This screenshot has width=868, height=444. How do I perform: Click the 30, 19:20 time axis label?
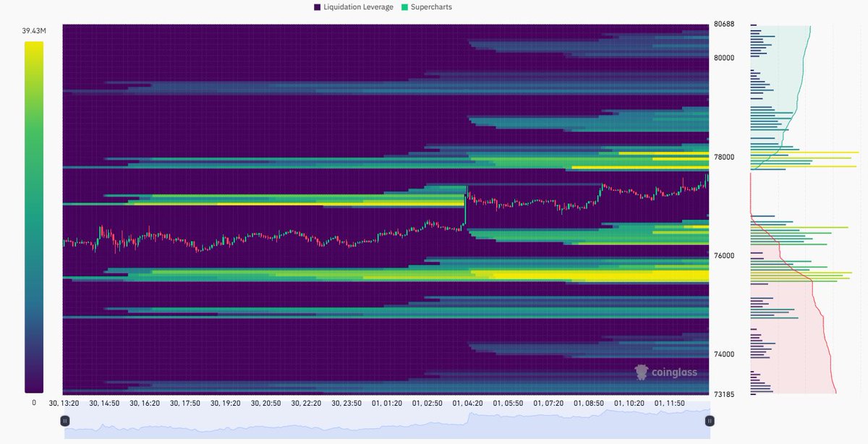[x=226, y=402]
